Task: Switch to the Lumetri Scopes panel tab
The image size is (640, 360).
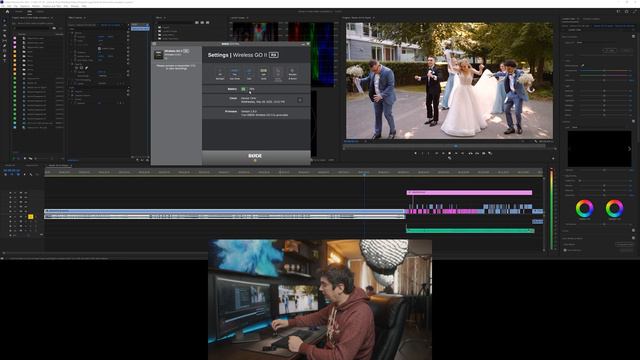Action: (x=238, y=18)
